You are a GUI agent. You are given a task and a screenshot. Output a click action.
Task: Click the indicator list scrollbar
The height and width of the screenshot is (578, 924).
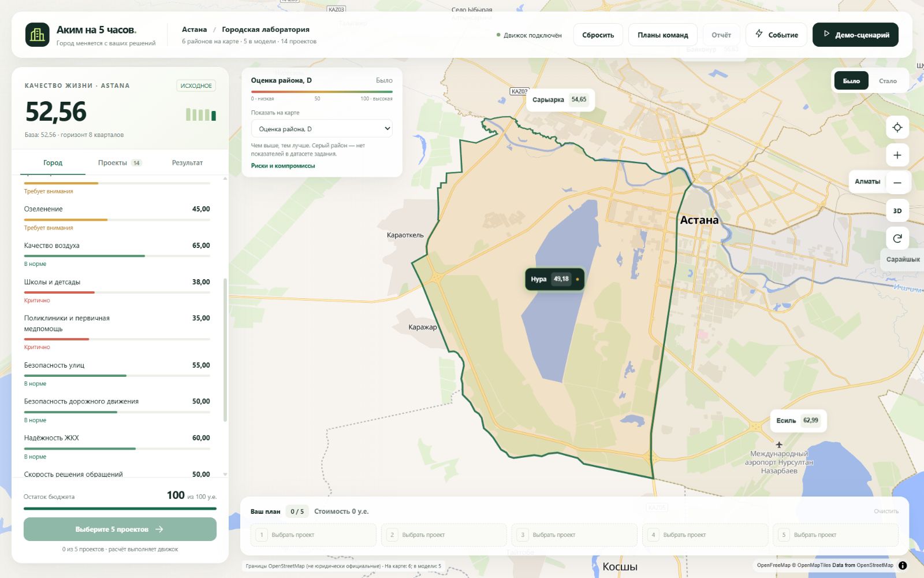coord(225,350)
